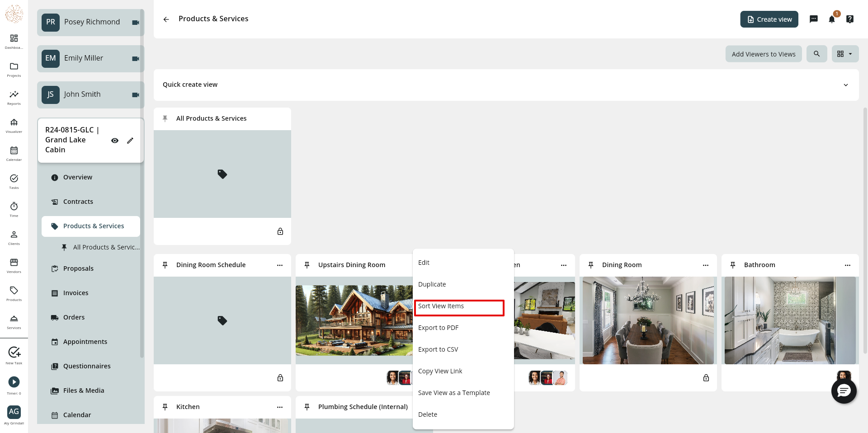The image size is (868, 433).
Task: Click the New Task icon
Action: click(14, 352)
